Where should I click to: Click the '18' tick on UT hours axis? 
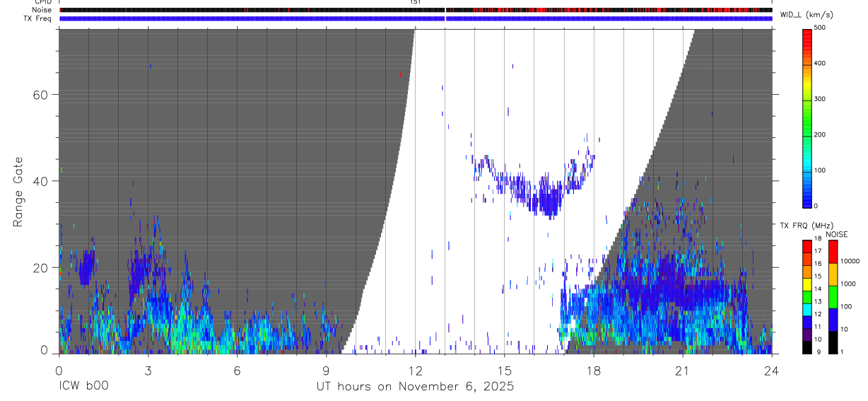click(593, 371)
